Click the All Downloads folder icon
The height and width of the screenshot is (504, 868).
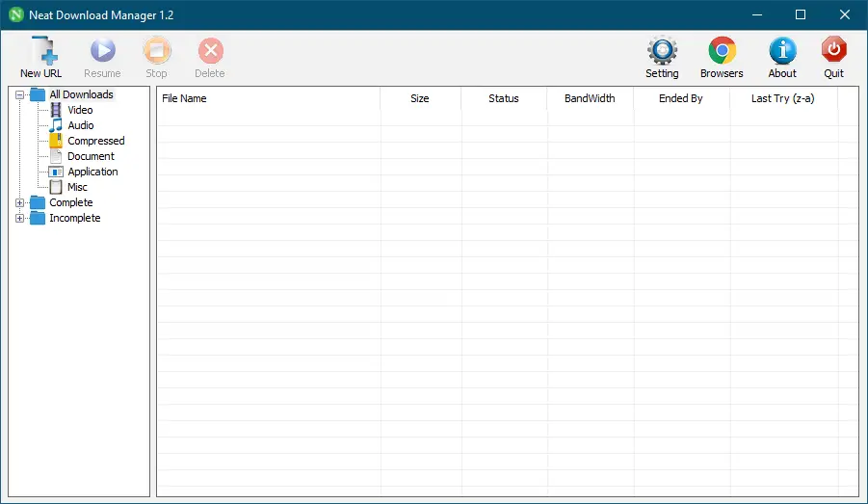(x=38, y=94)
